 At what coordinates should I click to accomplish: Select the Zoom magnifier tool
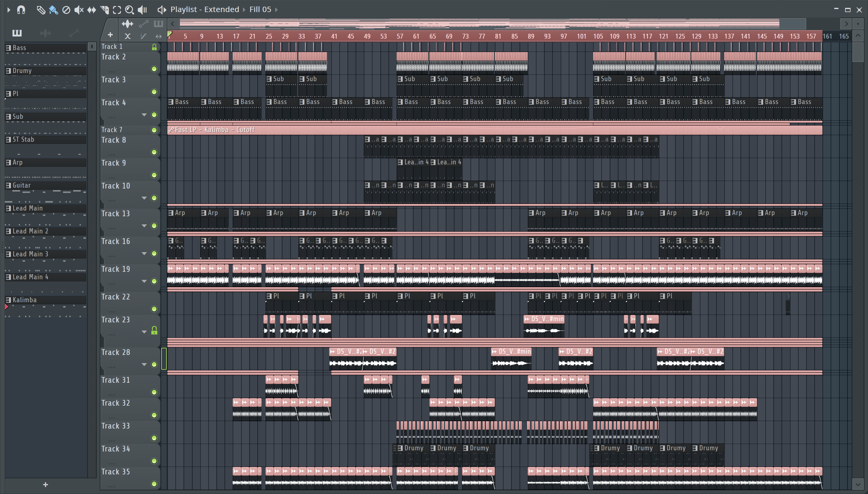129,10
